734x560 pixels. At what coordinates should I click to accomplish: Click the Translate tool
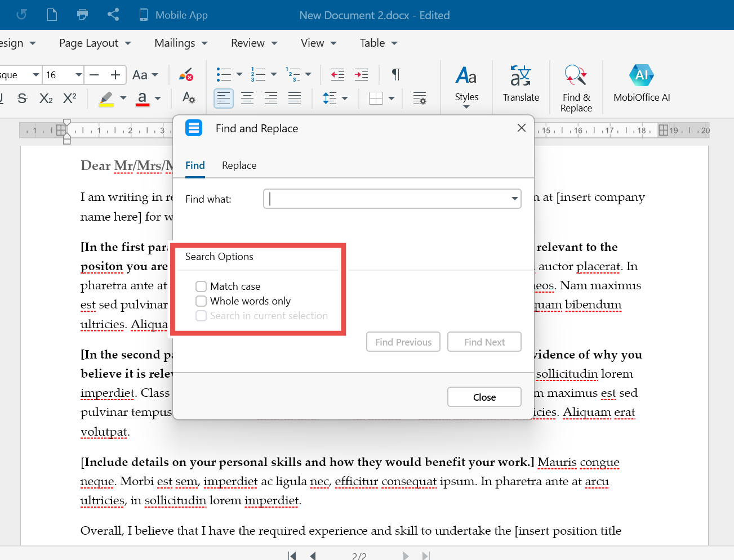click(x=521, y=84)
